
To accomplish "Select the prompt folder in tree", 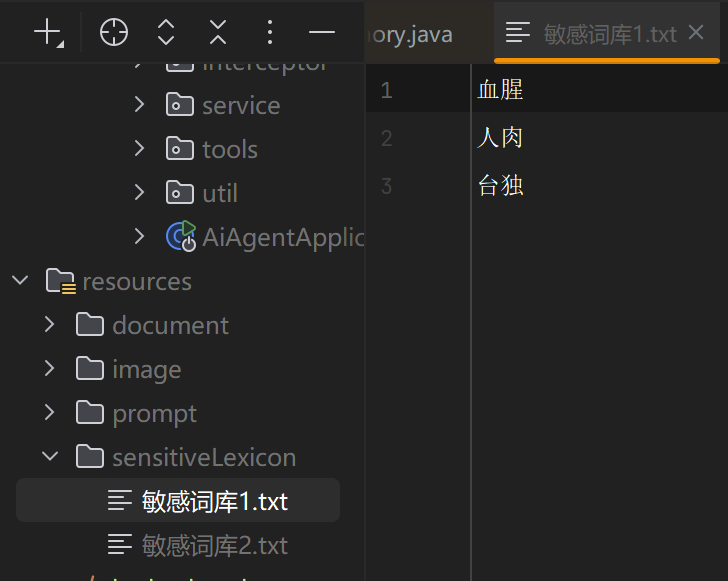I will pyautogui.click(x=154, y=413).
